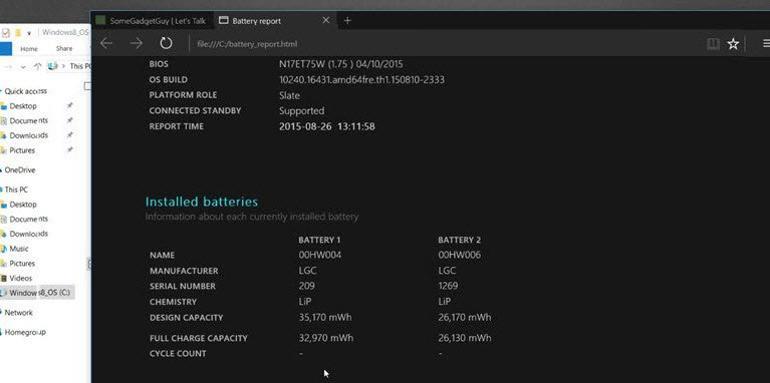Screen dimensions: 770x383
Task: Open the browser hub menu icon
Action: click(766, 44)
